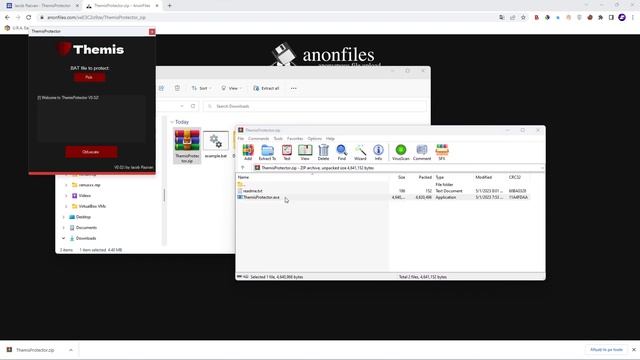The height and width of the screenshot is (360, 640).
Task: Click Extract To in WinRAR toolbar
Action: (267, 152)
